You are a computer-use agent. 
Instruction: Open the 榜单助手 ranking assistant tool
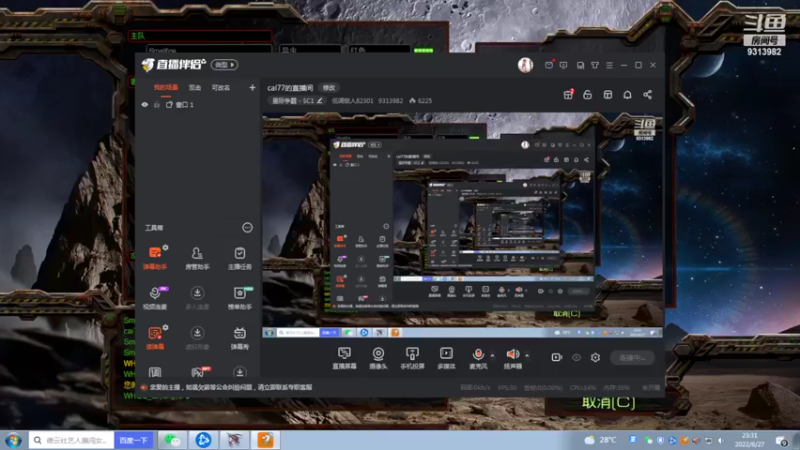pyautogui.click(x=239, y=298)
